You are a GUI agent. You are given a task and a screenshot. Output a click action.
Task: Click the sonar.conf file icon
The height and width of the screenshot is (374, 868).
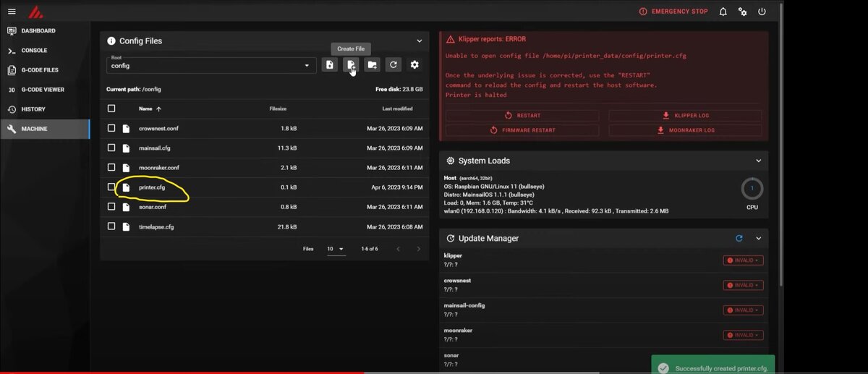pos(126,206)
